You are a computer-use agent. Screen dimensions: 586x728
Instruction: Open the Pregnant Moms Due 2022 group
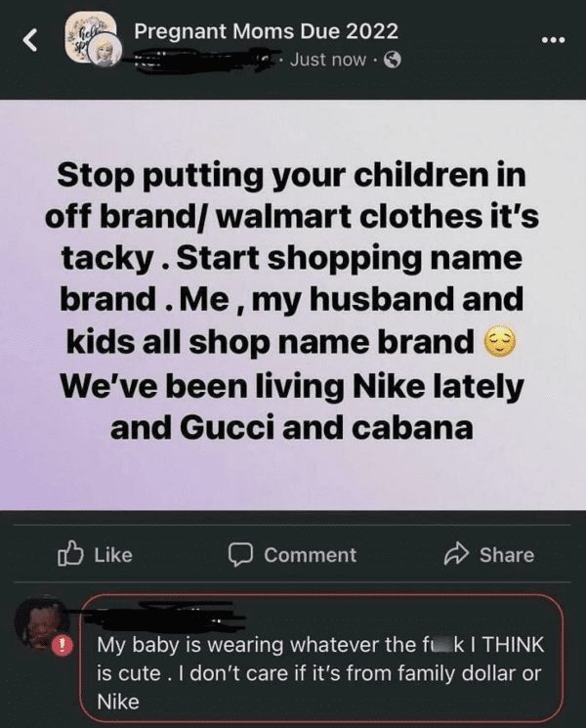coord(267,31)
